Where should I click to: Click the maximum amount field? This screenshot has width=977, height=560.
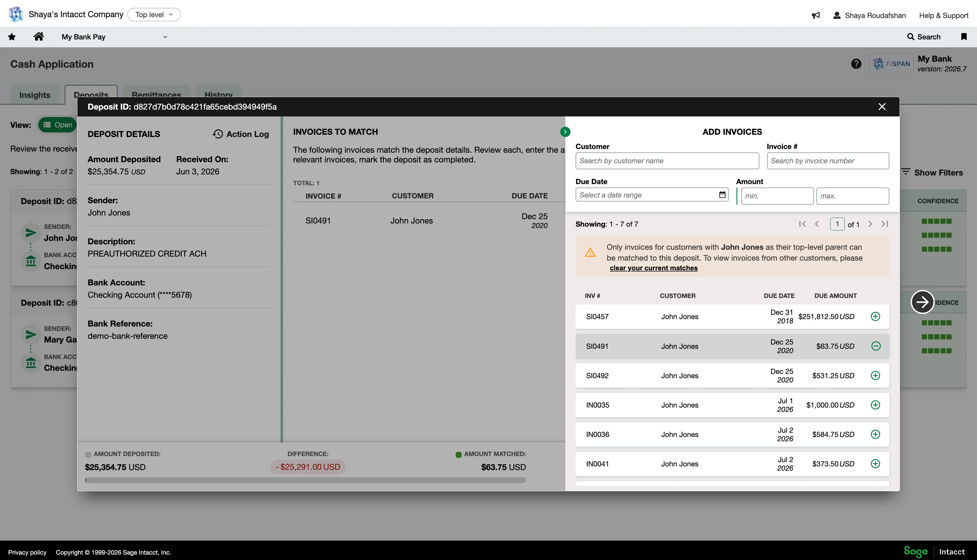point(852,196)
